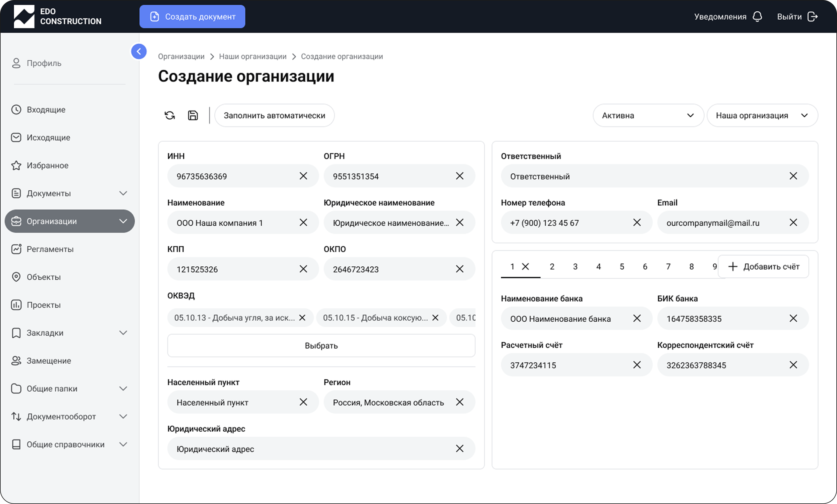Click the EDO Construction logo
837x504 pixels.
[57, 16]
